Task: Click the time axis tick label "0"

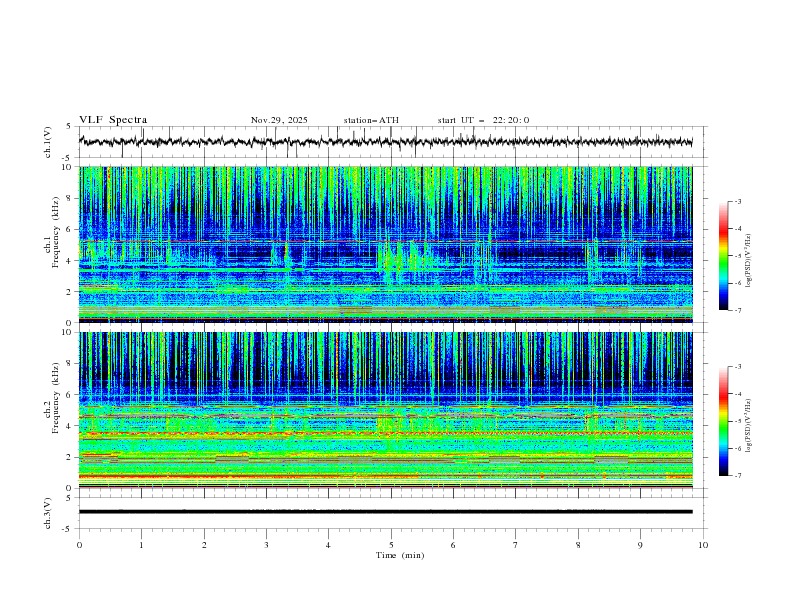Action: pos(79,545)
